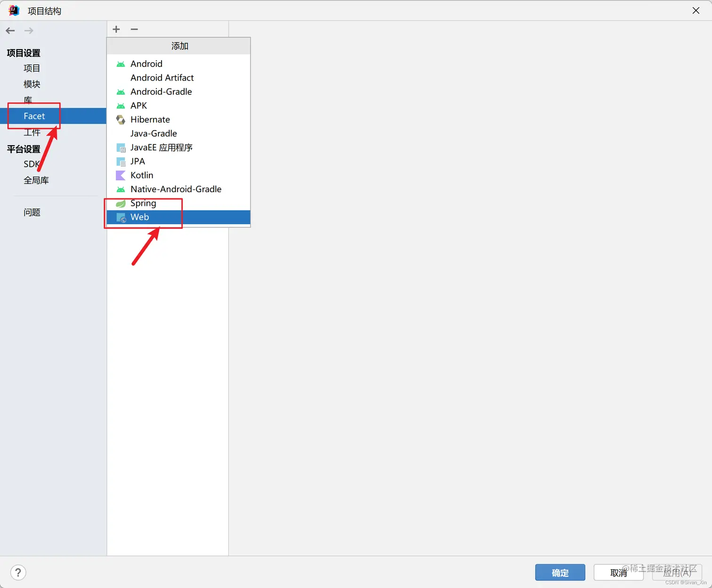Click the Spring leaf icon
The image size is (712, 588).
[121, 204]
